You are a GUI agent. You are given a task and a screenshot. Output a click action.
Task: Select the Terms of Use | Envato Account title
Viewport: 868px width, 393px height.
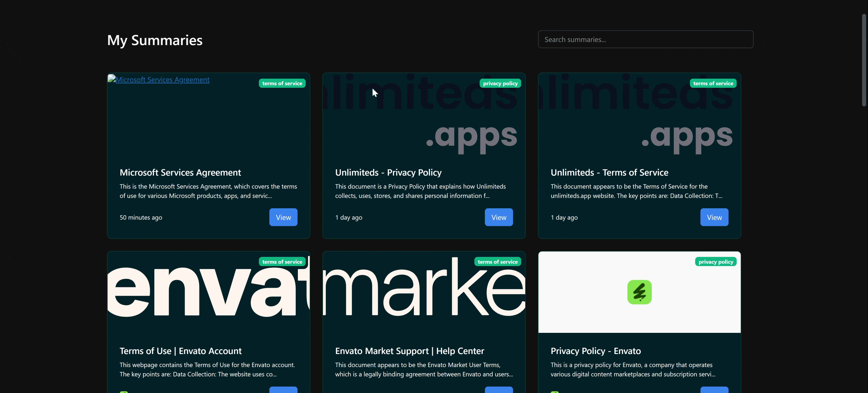181,351
